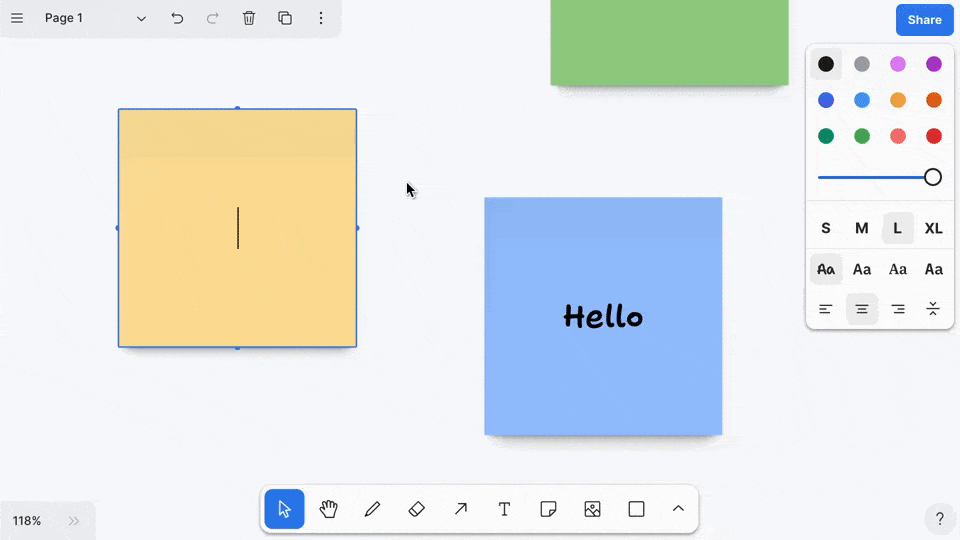The image size is (960, 540).
Task: Pick the light blue color swatch
Action: (862, 100)
